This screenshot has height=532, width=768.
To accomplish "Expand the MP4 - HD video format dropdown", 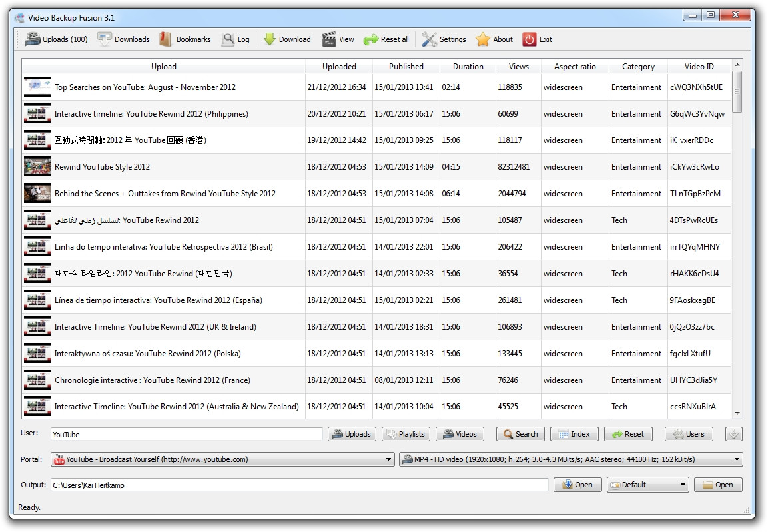I will [571, 459].
